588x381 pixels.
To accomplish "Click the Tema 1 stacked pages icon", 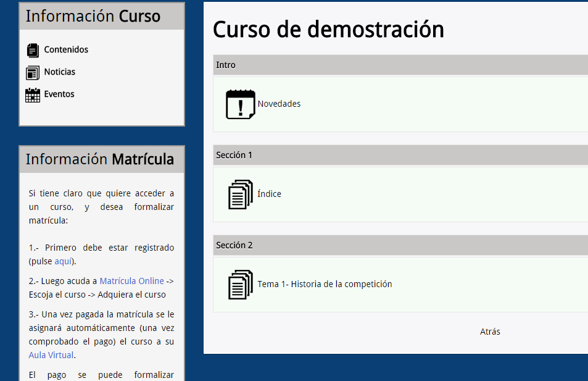I will 240,284.
